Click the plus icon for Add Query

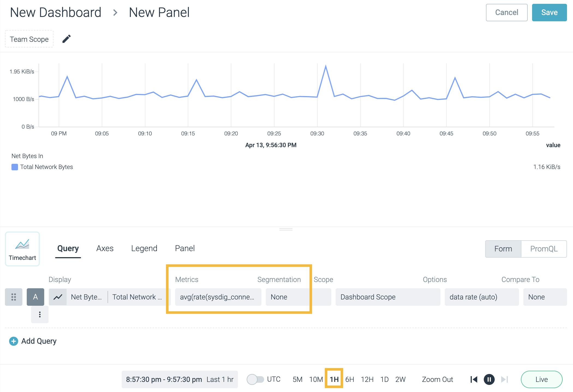pyautogui.click(x=14, y=341)
